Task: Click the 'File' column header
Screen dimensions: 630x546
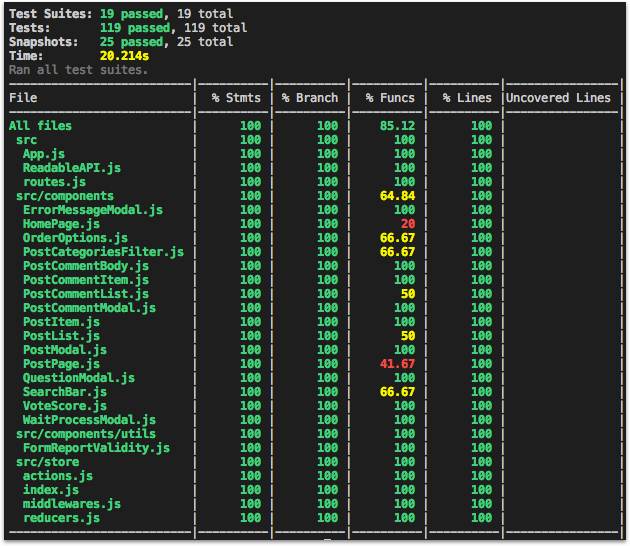Action: pos(23,98)
